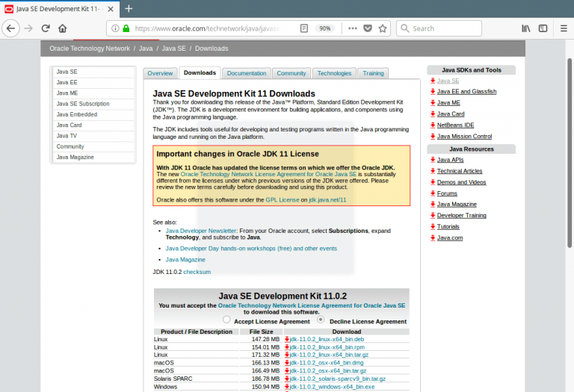Toggle Reader View icon in address bar
The width and height of the screenshot is (574, 392).
point(304,28)
